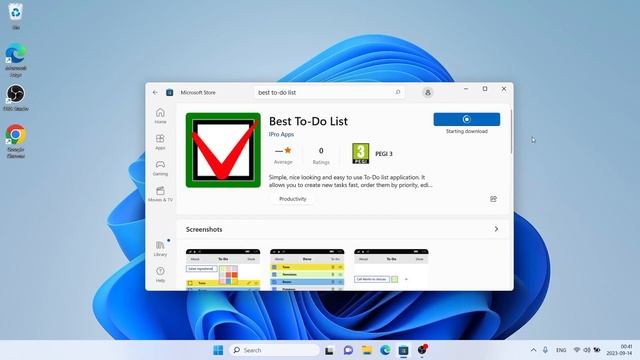Click the share icon

coord(493,199)
